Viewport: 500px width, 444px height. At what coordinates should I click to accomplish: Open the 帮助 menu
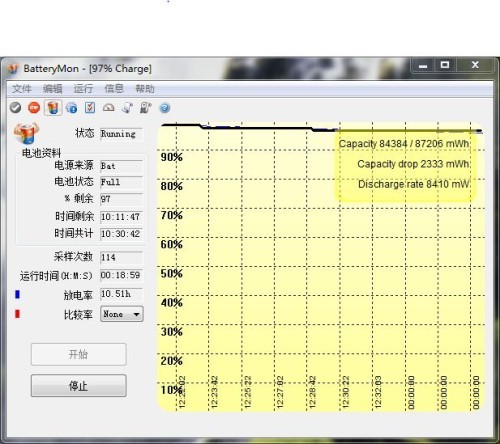(145, 89)
